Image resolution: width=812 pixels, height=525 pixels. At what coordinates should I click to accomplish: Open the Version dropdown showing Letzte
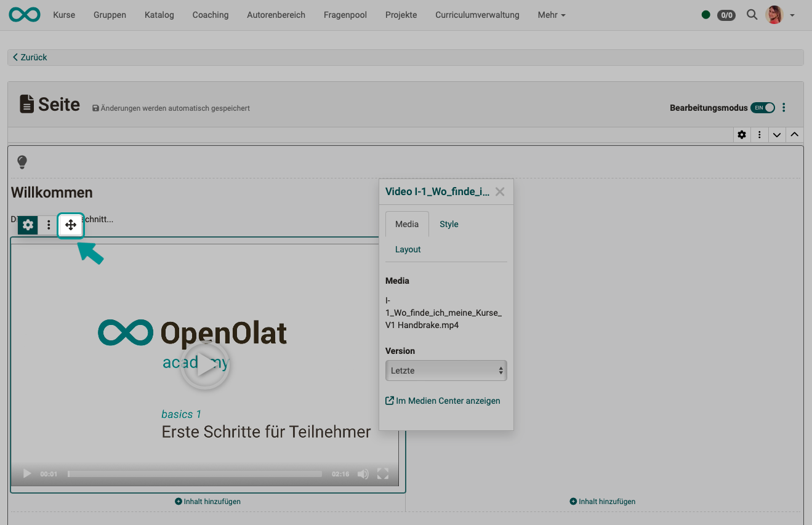click(446, 371)
